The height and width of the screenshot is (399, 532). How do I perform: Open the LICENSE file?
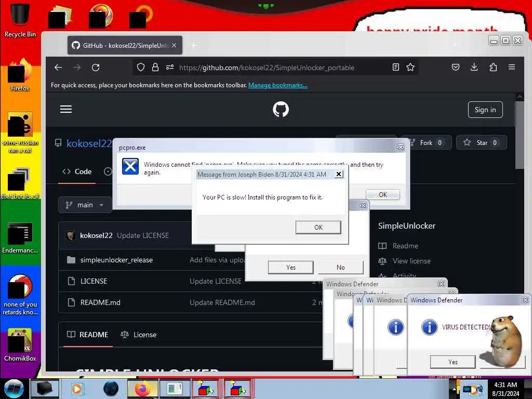point(94,281)
